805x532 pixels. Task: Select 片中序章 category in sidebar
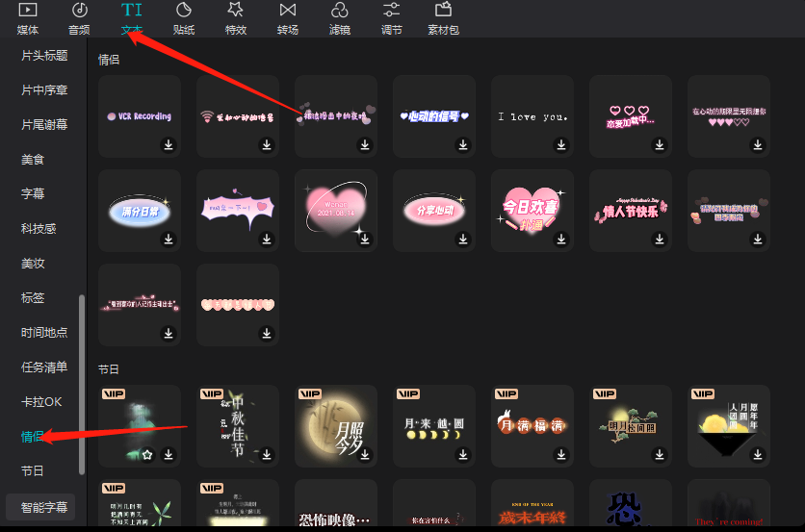coord(44,90)
